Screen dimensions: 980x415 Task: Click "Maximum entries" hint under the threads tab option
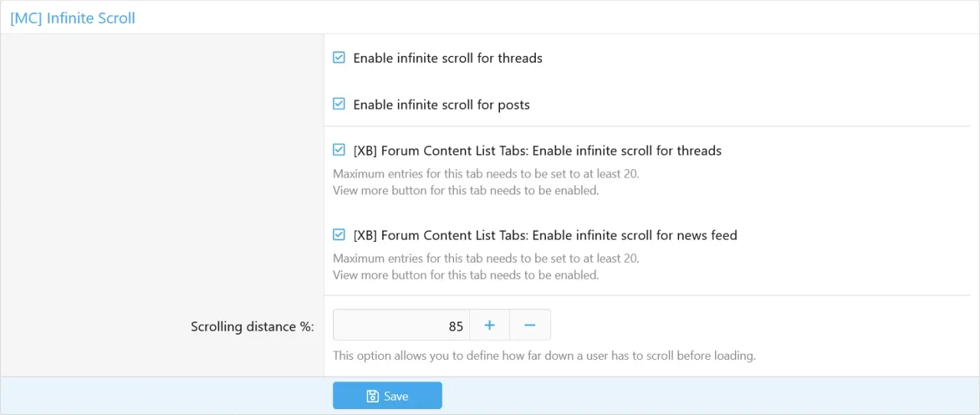(485, 174)
